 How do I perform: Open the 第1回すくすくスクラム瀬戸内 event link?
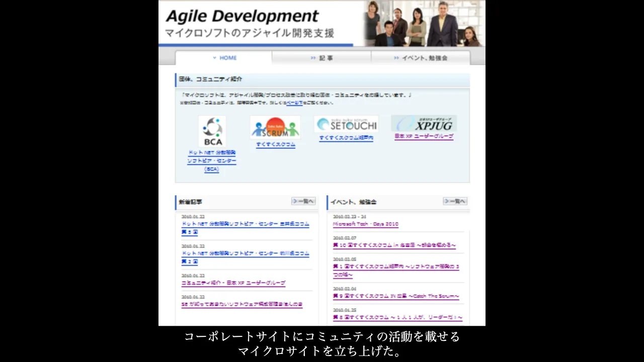pyautogui.click(x=396, y=271)
